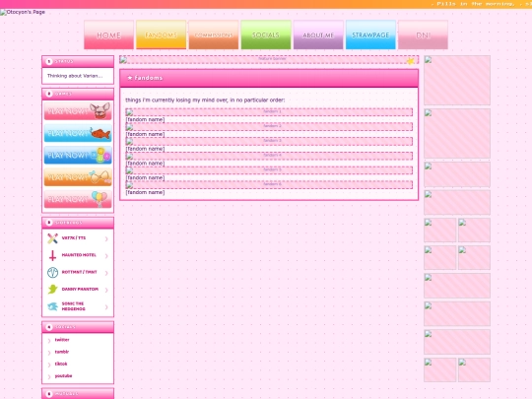Click the number 3 badge on Sideblogs header
Viewport: 532px width, 399px height.
49,223
